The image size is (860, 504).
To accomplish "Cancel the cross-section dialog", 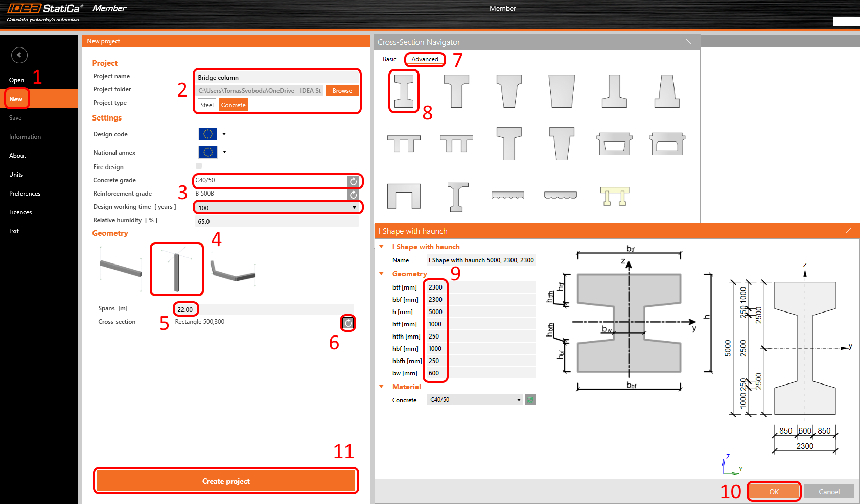I will [829, 492].
